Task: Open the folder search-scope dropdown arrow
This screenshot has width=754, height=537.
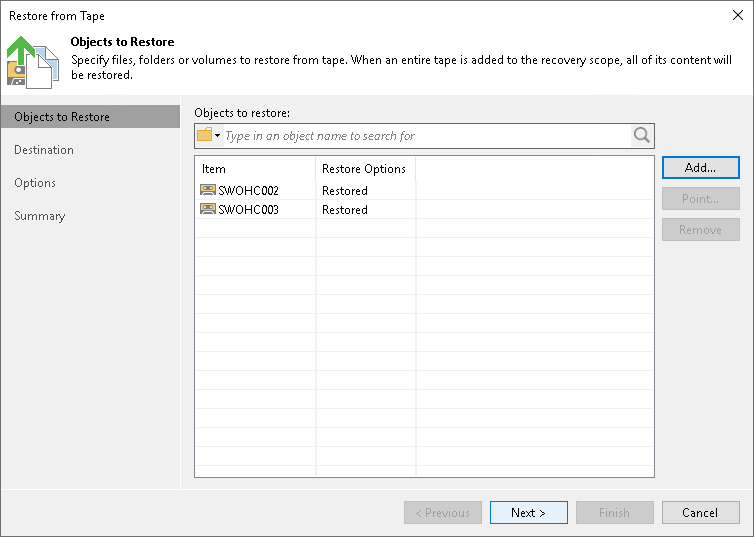Action: click(217, 136)
